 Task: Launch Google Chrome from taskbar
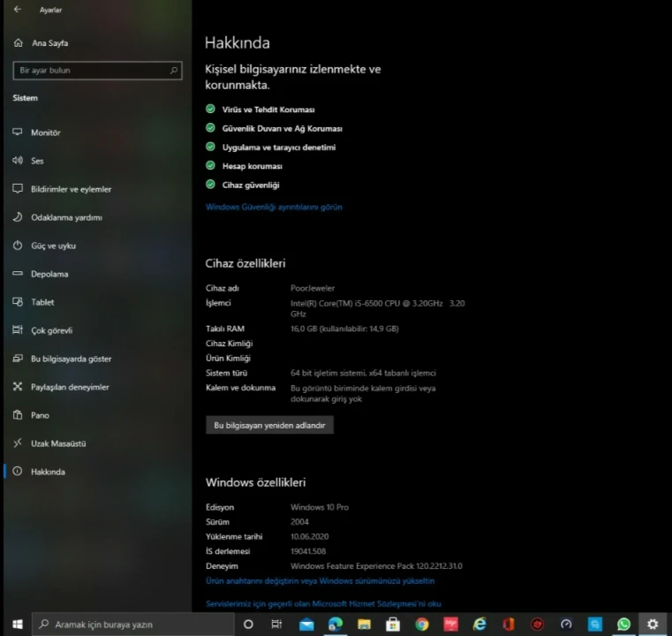[422, 625]
